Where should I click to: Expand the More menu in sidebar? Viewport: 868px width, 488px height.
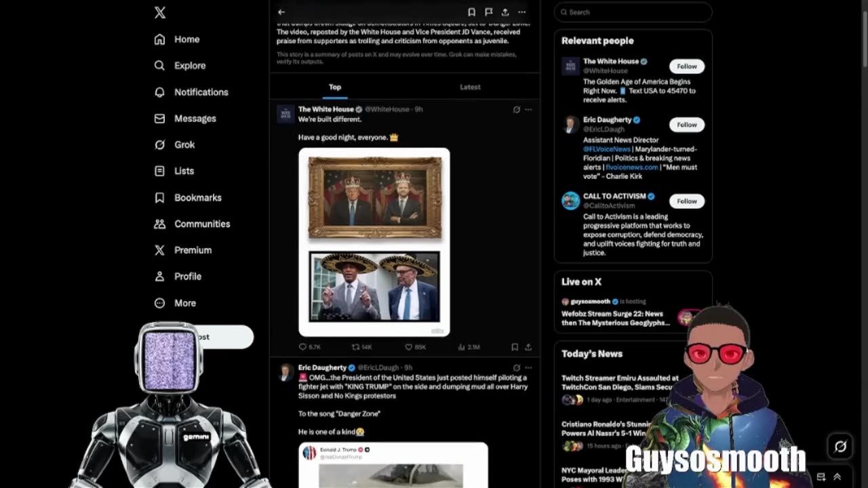click(176, 303)
